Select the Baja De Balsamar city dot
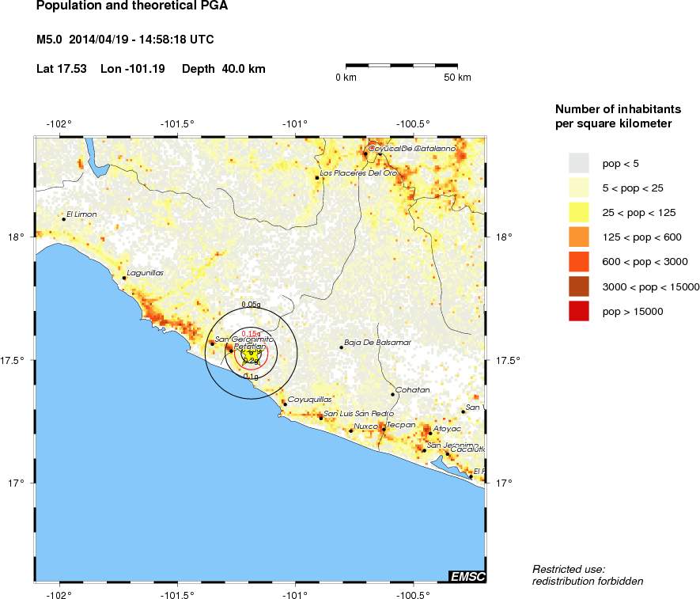 (x=342, y=347)
